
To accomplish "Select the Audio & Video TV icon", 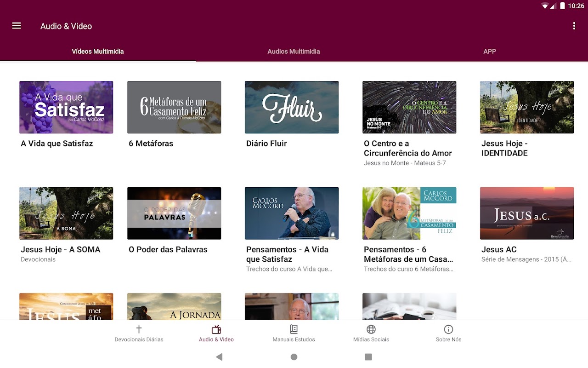I will (x=216, y=329).
